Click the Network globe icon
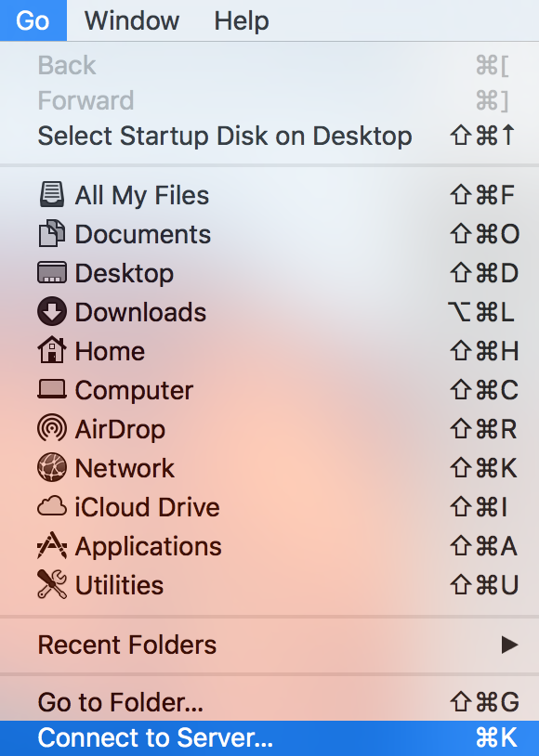This screenshot has height=756, width=539. [51, 468]
